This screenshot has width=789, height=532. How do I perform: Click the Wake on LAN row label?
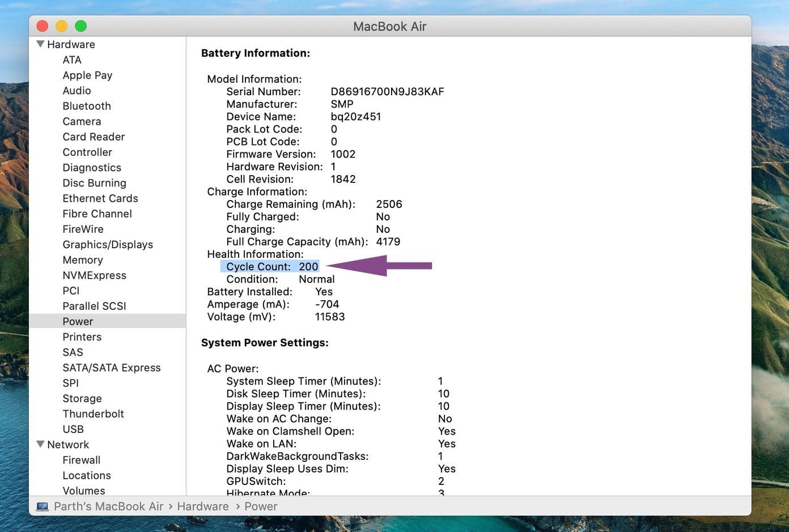[x=261, y=444]
